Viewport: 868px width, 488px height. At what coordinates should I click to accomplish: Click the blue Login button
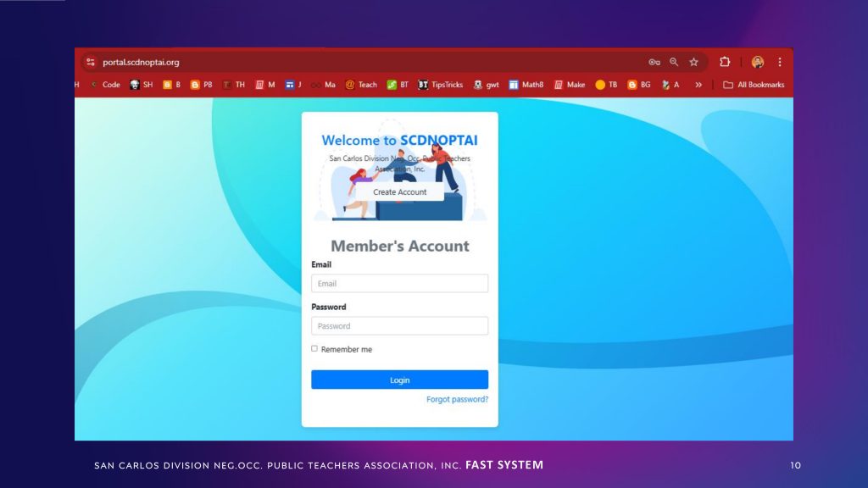[400, 380]
